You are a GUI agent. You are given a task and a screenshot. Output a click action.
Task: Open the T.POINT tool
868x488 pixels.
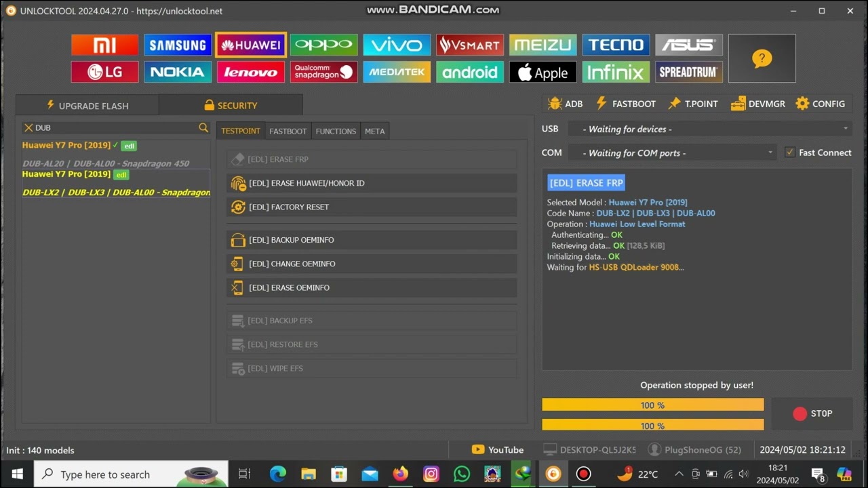click(692, 104)
